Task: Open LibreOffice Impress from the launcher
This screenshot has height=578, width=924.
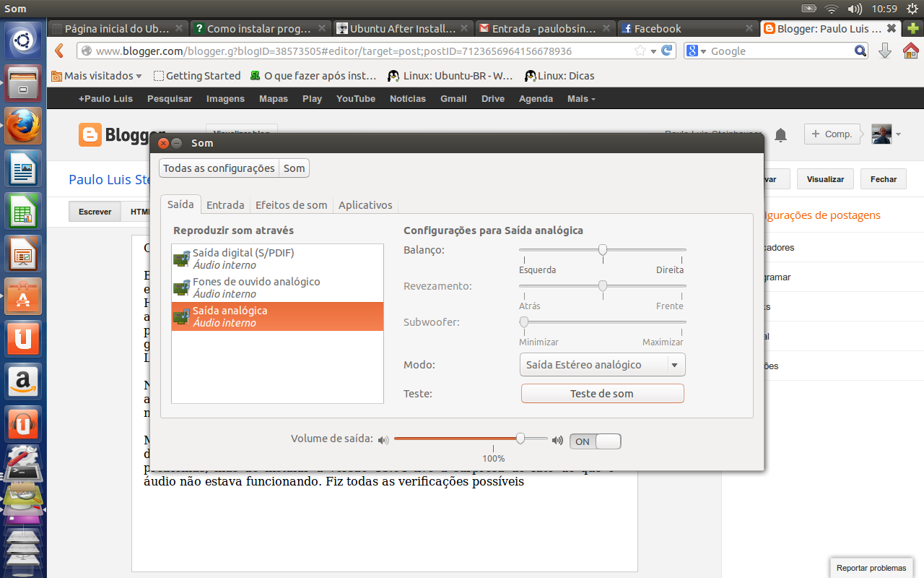Action: coord(23,255)
